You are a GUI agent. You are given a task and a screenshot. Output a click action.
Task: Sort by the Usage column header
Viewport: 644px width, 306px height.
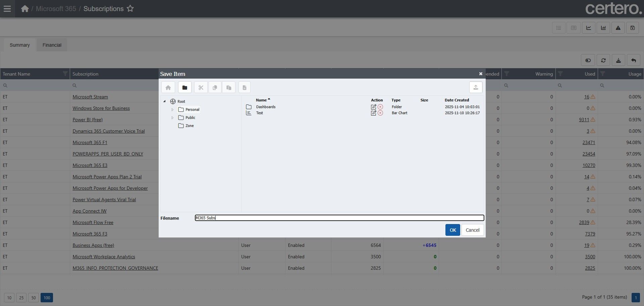(635, 74)
